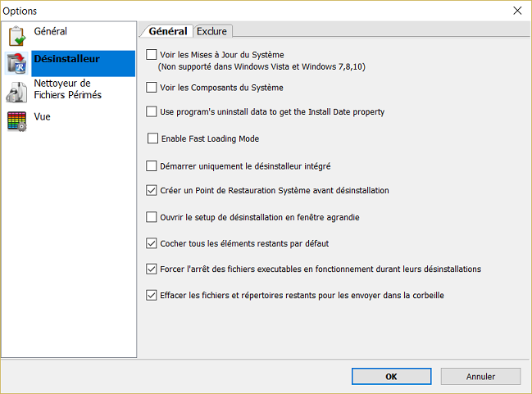The width and height of the screenshot is (532, 394).
Task: Uncheck Créer un Point de Restauration Système
Action: 151,190
